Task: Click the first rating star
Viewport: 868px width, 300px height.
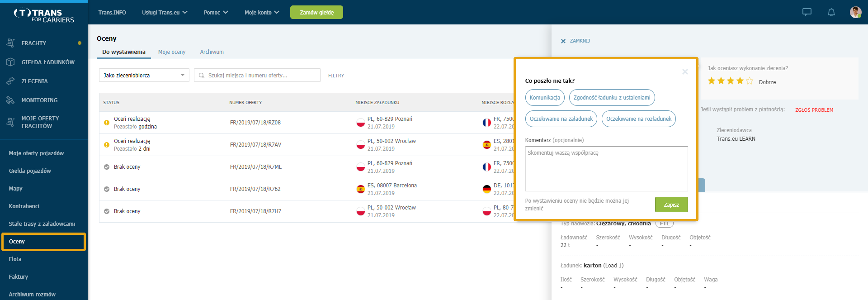Action: (x=712, y=81)
